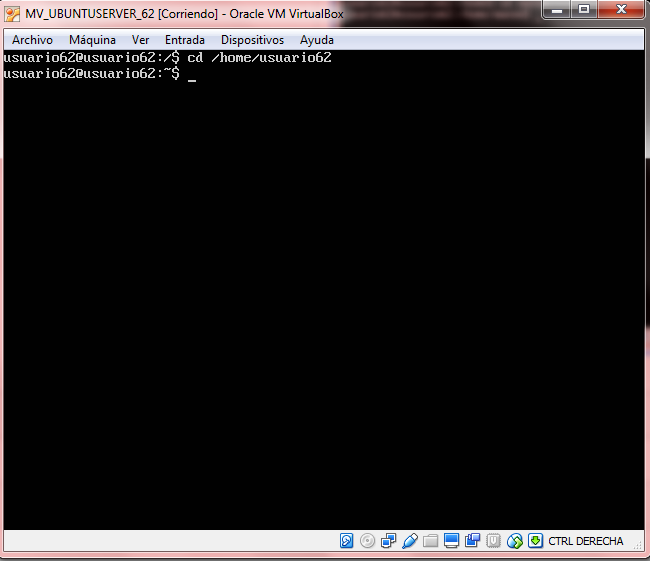The height and width of the screenshot is (561, 650).
Task: Click the video capture status icon
Action: (472, 541)
